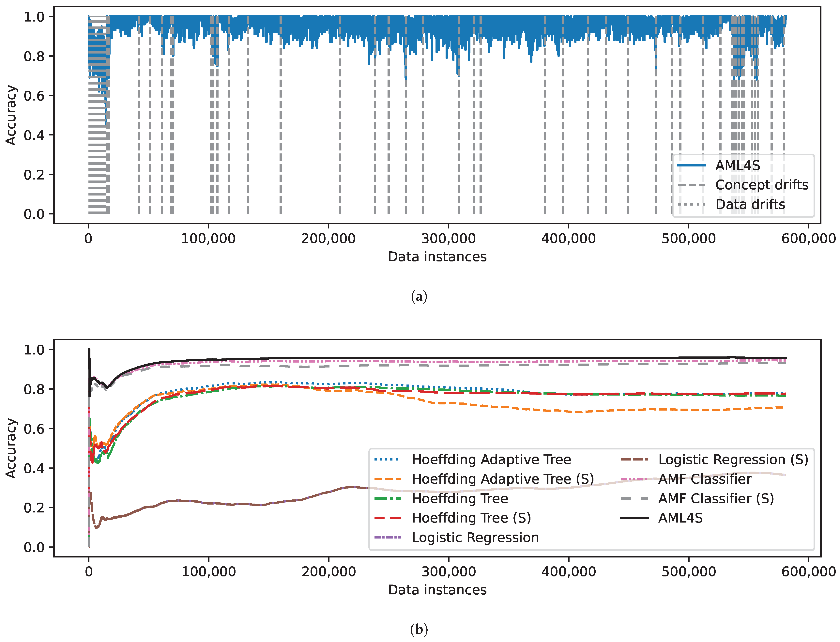Click the Hoeffding Tree legend label
The width and height of the screenshot is (840, 642).
(x=460, y=498)
